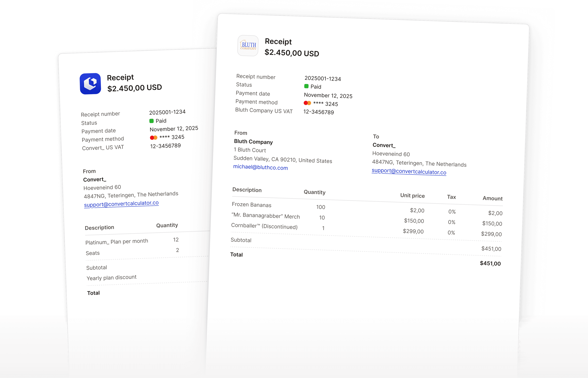
Task: Click November 12, 2025 date on Convert_ receipt
Action: pos(174,129)
